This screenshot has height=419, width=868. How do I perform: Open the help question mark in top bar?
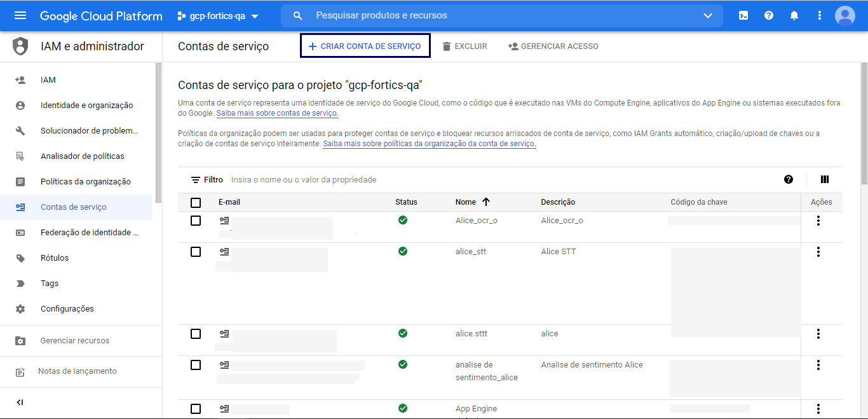(769, 15)
